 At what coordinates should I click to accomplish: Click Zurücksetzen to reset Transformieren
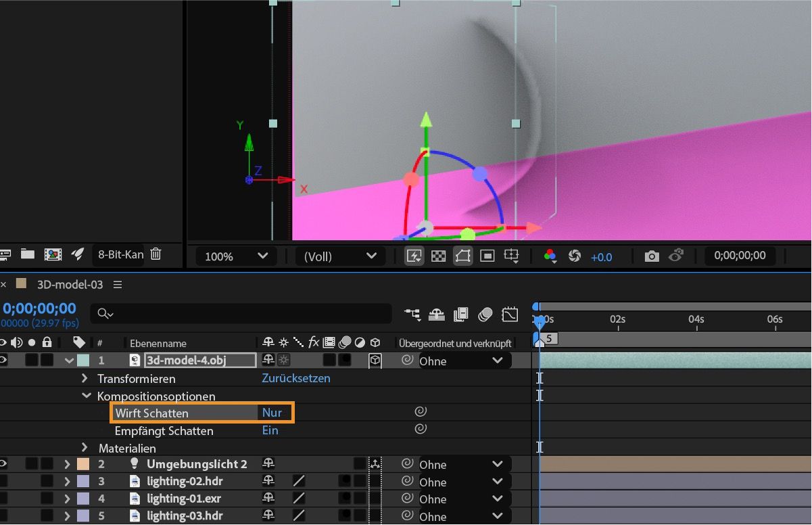[295, 378]
